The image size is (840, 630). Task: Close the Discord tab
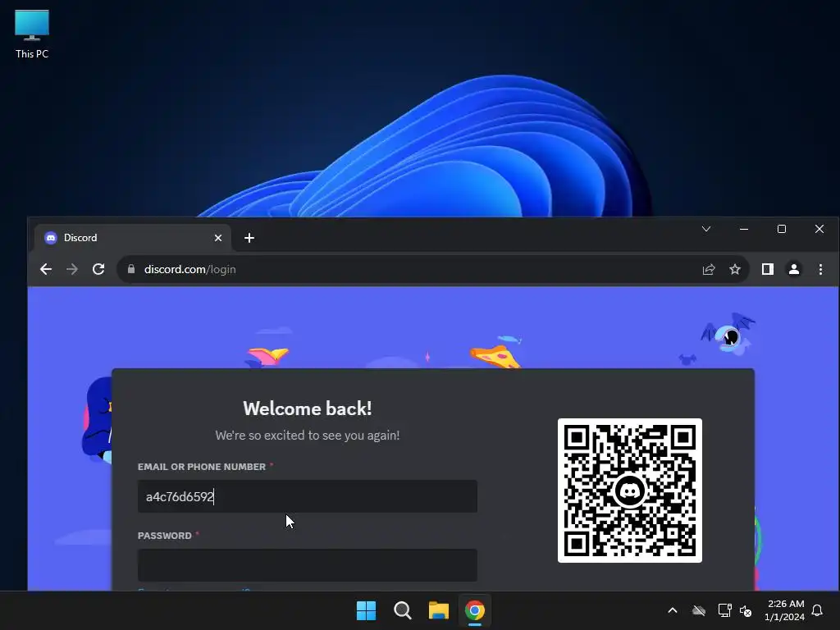[218, 238]
